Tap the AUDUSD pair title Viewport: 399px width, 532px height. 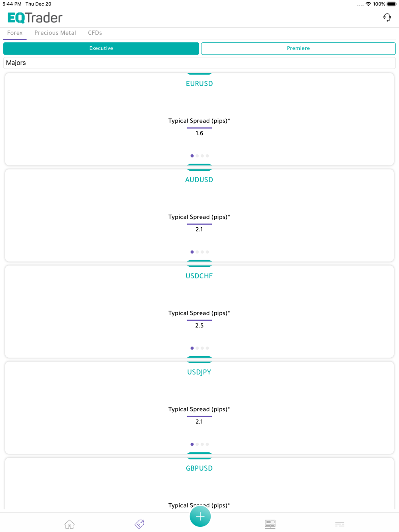click(x=199, y=180)
